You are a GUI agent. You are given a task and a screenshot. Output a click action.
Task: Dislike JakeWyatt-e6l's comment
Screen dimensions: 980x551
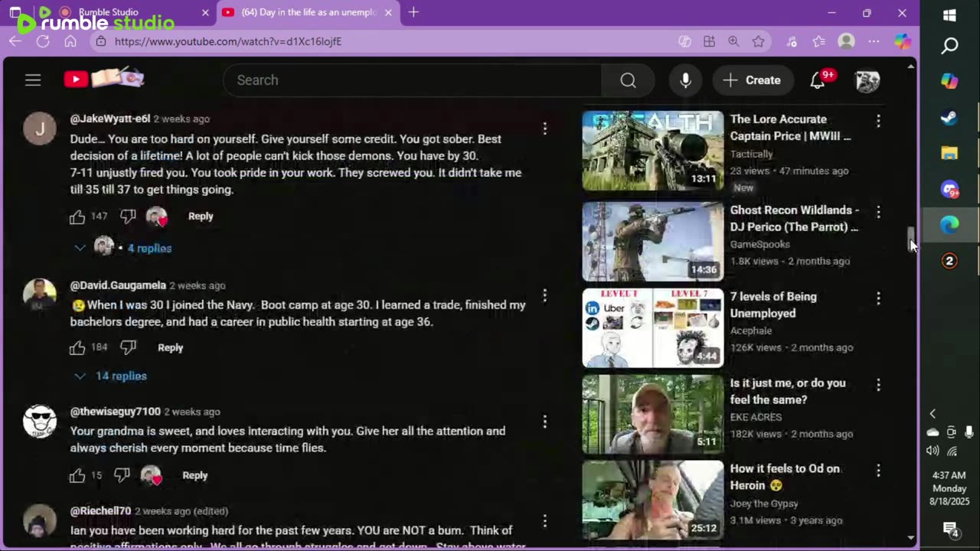pyautogui.click(x=128, y=217)
